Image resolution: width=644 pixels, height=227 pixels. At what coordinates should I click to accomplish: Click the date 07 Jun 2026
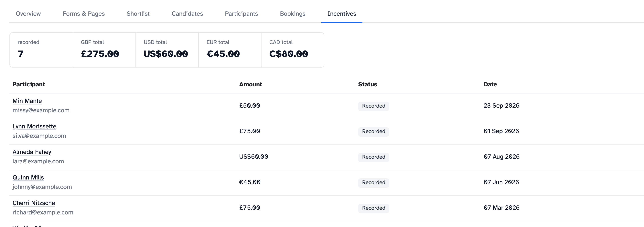click(501, 182)
